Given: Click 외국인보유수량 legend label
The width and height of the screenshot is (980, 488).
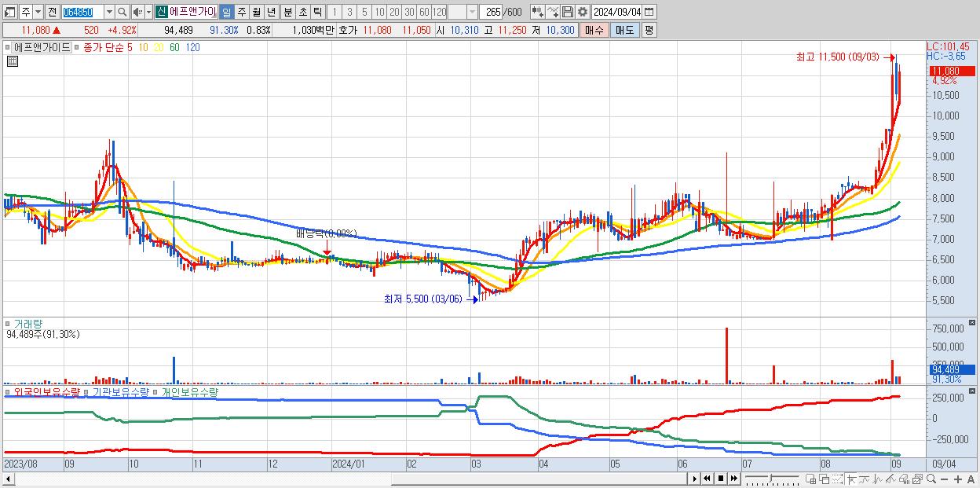Looking at the screenshot, I should [x=47, y=391].
